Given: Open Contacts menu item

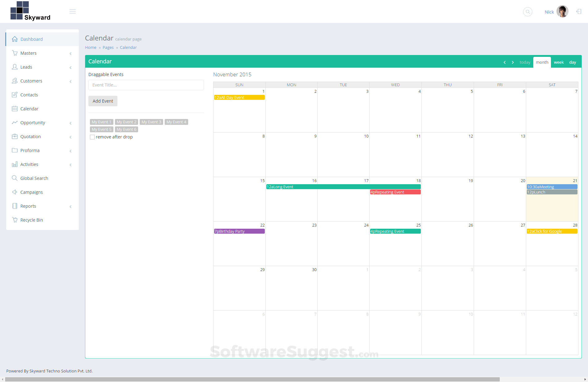Looking at the screenshot, I should (42, 95).
